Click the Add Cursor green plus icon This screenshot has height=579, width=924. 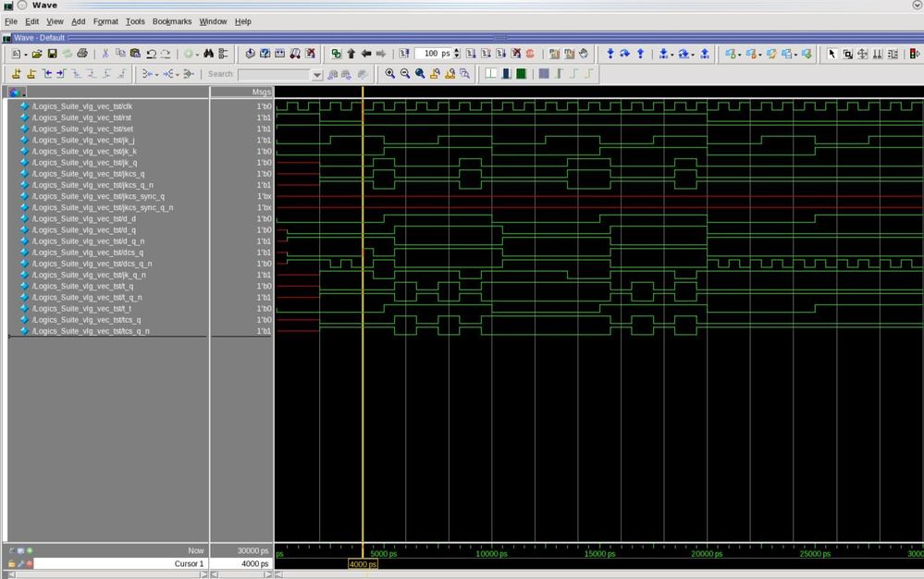(x=30, y=550)
